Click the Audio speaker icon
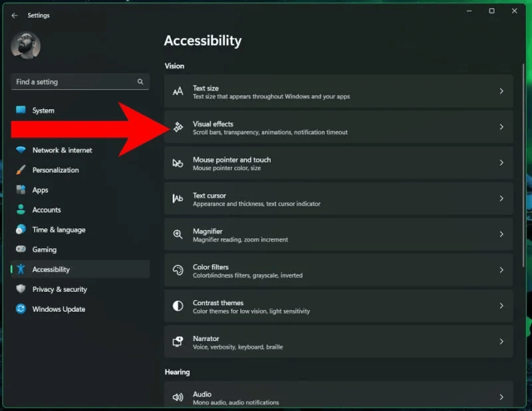The height and width of the screenshot is (411, 532). pyautogui.click(x=178, y=398)
